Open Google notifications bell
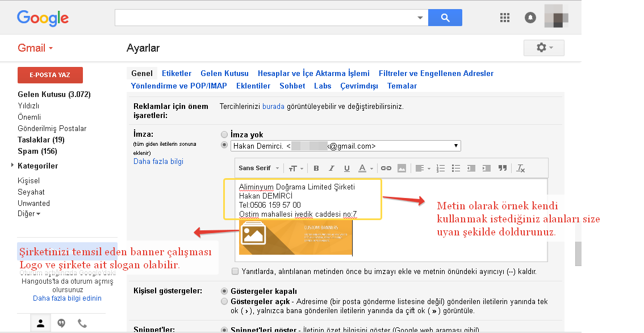Image resolution: width=644 pixels, height=333 pixels. click(530, 18)
